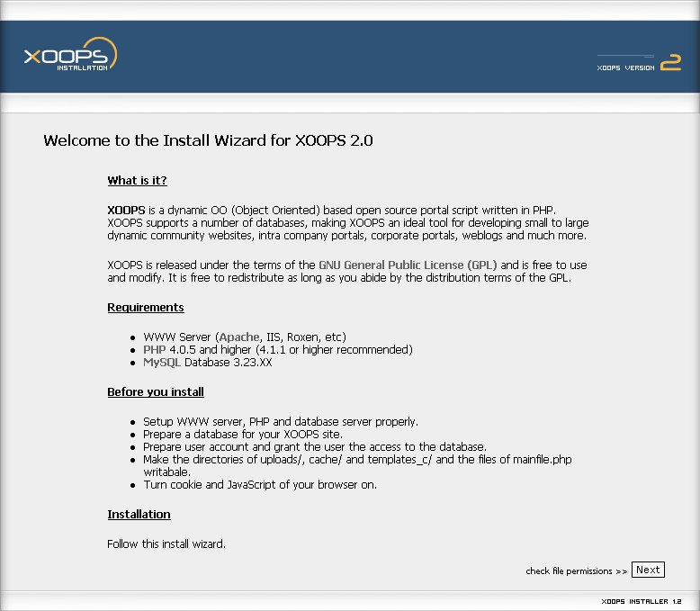Open the GNU General Public License (GPL) link
Screen dimensions: 700x611
408,265
